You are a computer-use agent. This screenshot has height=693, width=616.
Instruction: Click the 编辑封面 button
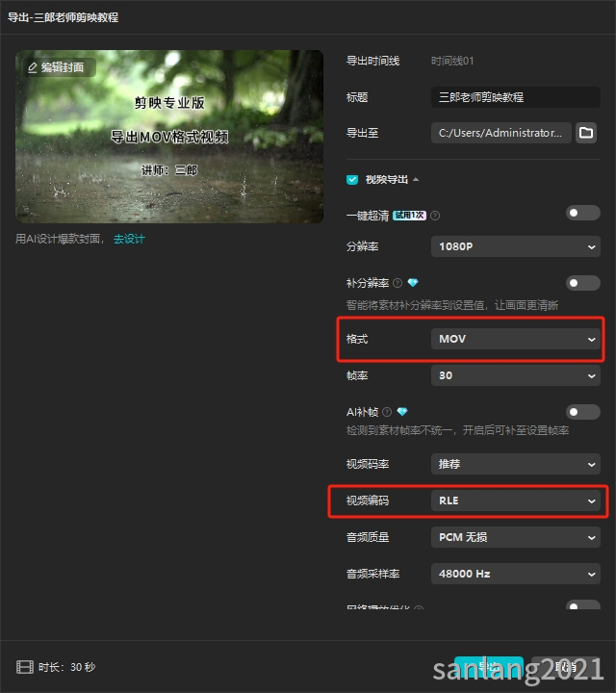(x=60, y=67)
